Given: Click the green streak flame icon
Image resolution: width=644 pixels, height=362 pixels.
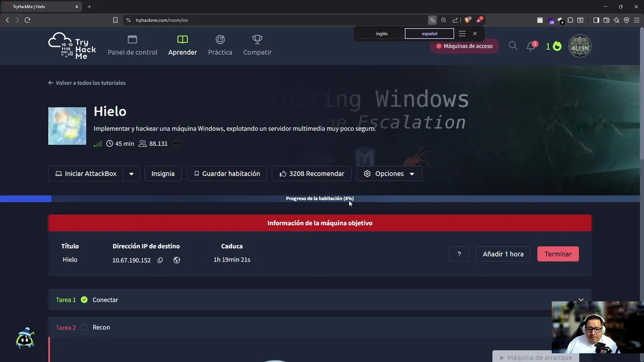Looking at the screenshot, I should (557, 46).
